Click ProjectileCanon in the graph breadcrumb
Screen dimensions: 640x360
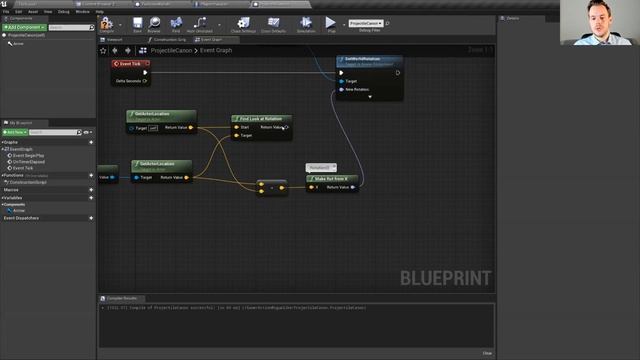[x=171, y=51]
